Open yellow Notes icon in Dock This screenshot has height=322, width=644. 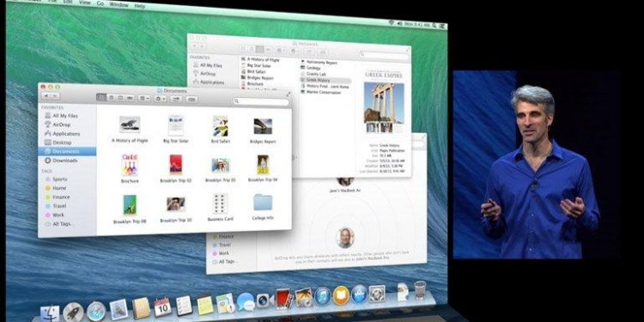point(205,305)
